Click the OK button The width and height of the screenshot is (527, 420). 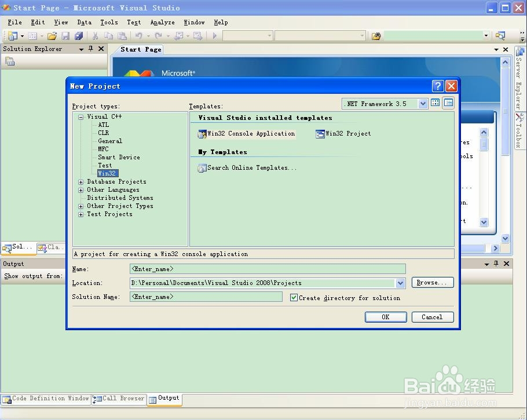[x=386, y=317]
